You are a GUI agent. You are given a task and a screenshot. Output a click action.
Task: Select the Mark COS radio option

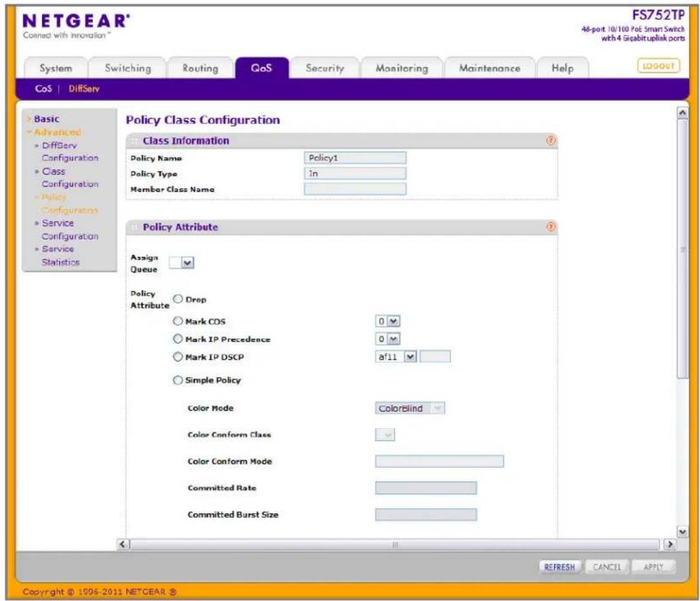(177, 321)
